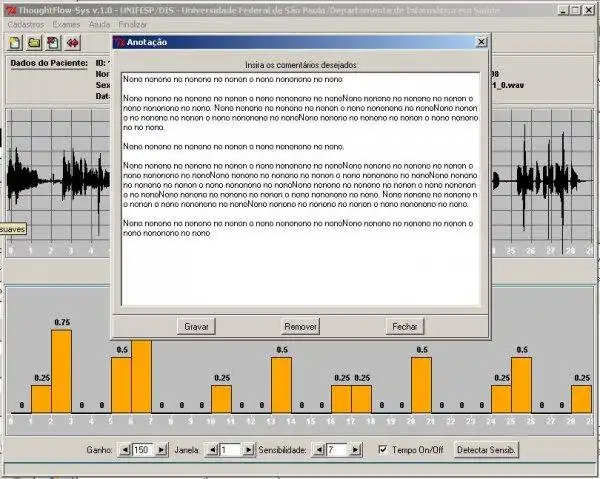Click the Ganho value field showing 150

pyautogui.click(x=143, y=450)
